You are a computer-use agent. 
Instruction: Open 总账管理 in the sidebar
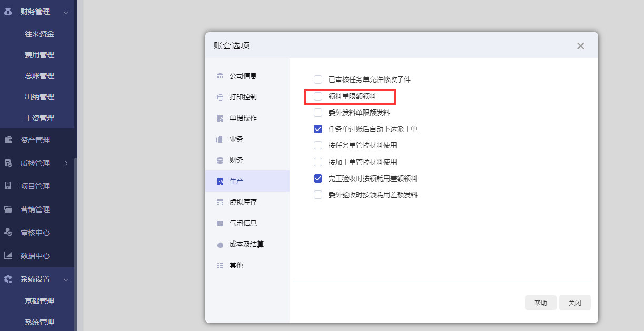(x=39, y=76)
